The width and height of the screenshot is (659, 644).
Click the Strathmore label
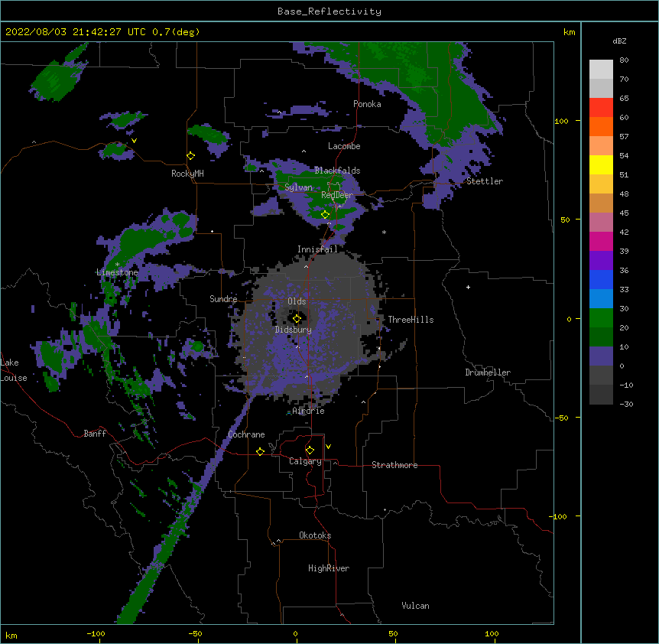point(394,465)
